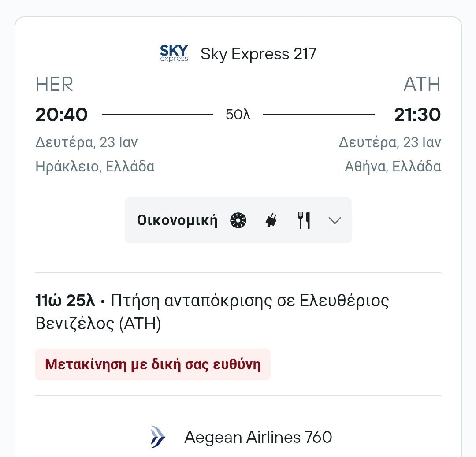This screenshot has width=476, height=457.
Task: Click the departure date Δευτέρα, 23 Ιαν under 20:40
Action: [86, 142]
